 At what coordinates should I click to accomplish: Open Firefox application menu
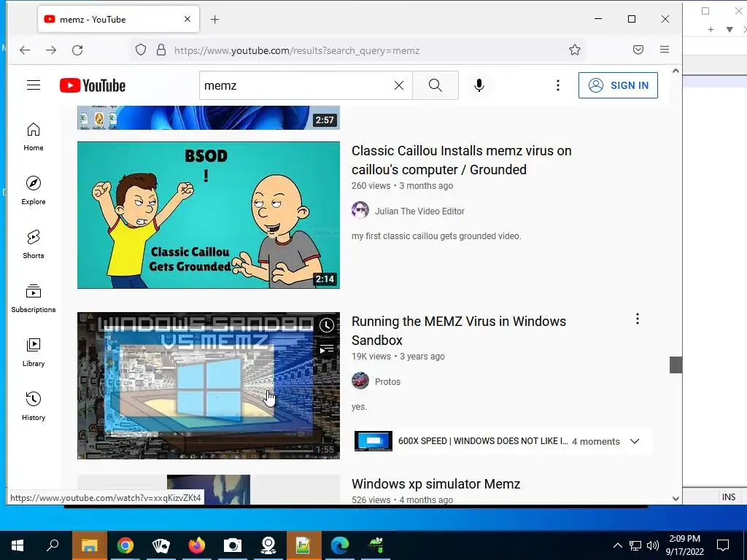(665, 50)
